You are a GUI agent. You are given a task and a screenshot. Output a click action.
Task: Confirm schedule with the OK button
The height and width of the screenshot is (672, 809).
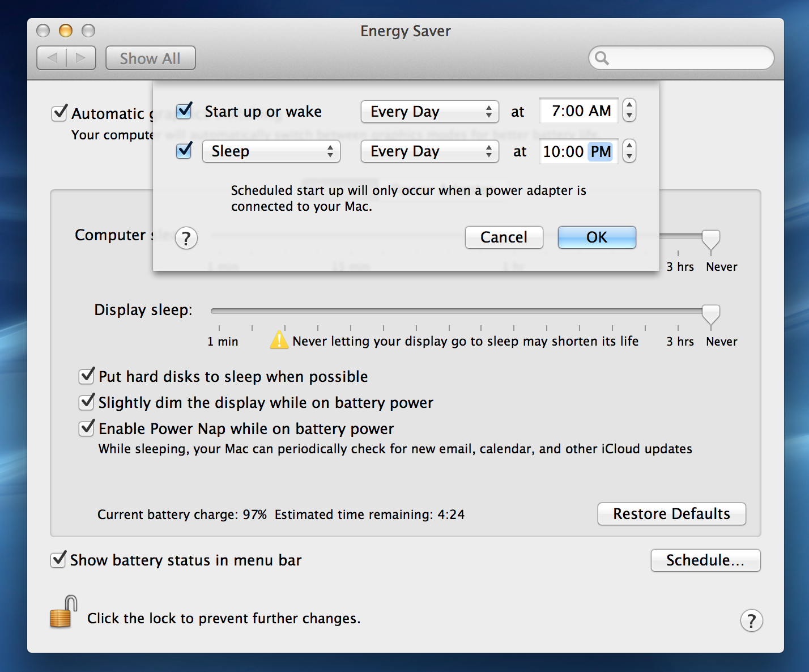point(597,237)
